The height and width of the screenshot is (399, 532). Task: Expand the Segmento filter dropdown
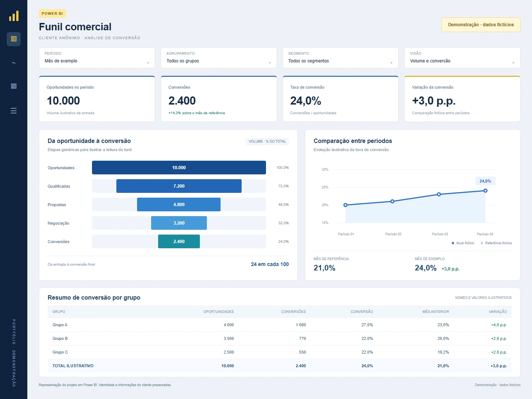[x=341, y=58]
